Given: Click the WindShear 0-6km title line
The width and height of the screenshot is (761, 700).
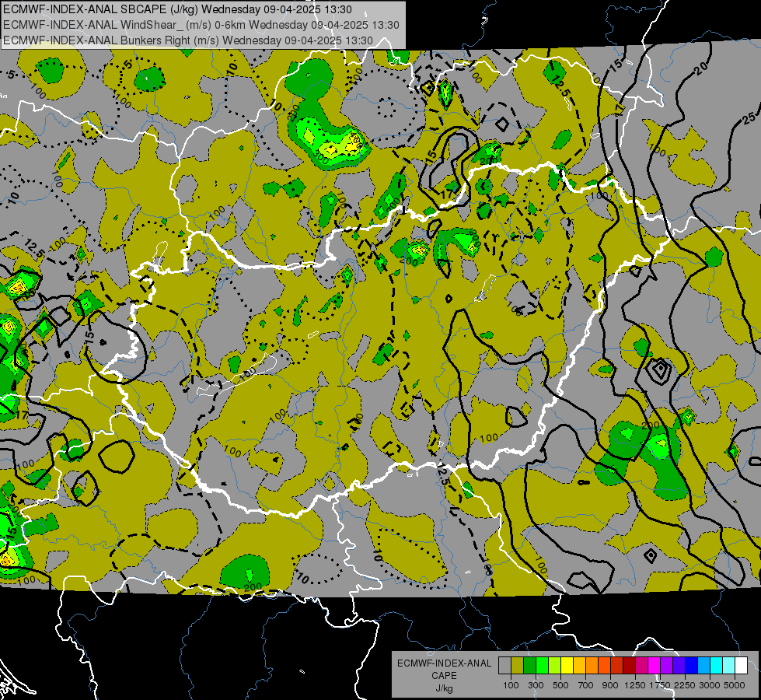Looking at the screenshot, I should pyautogui.click(x=201, y=25).
